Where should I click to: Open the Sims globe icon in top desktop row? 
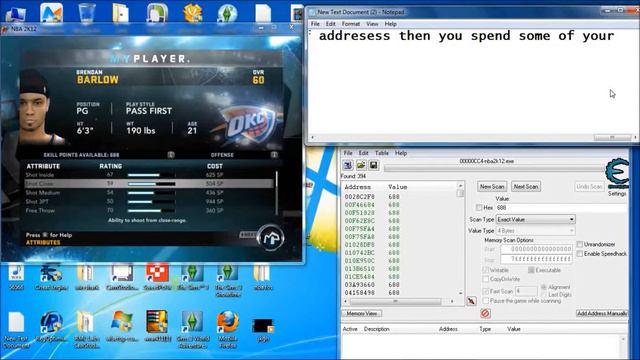point(227,13)
